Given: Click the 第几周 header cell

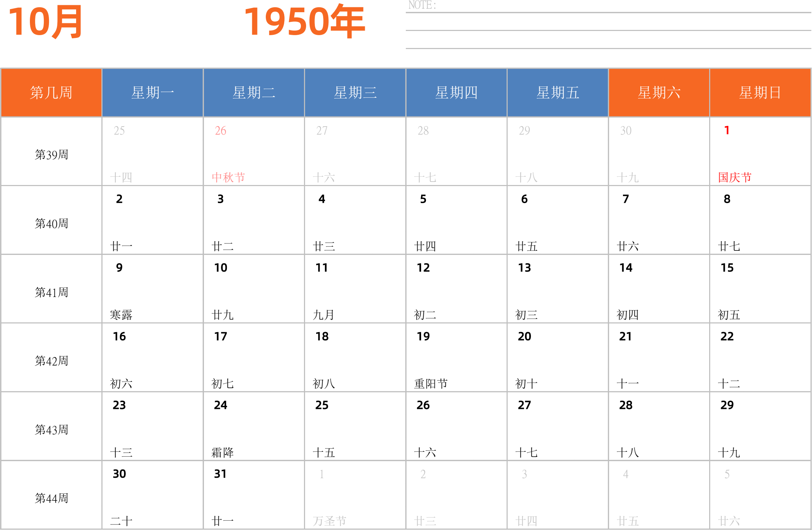Looking at the screenshot, I should click(51, 93).
